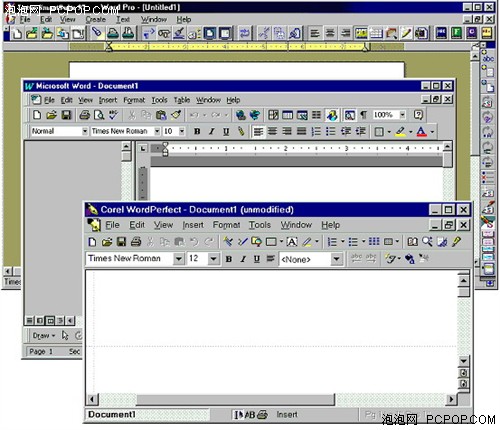Image resolution: width=500 pixels, height=430 pixels.
Task: Click the open book icon in WordPerfect
Action: coord(413,242)
